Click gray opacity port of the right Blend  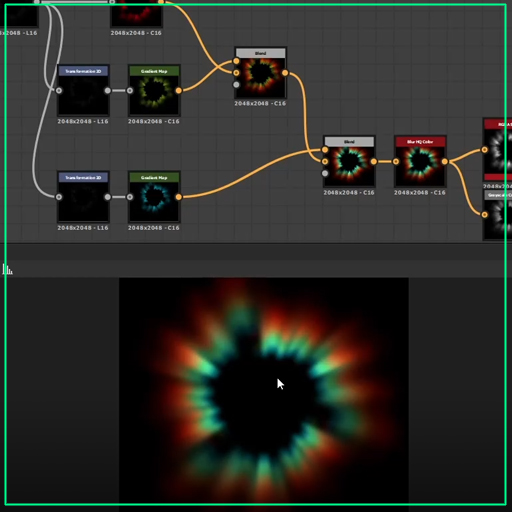click(325, 173)
